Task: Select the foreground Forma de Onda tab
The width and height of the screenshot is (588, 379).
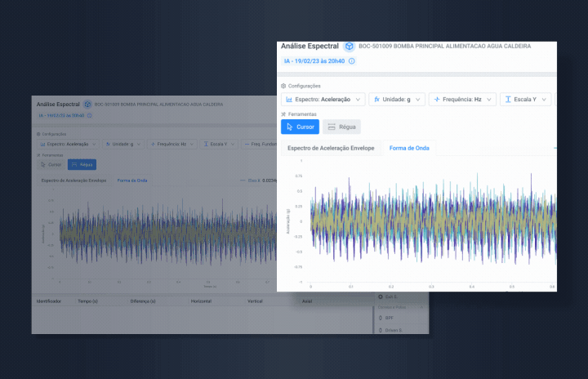Action: (410, 148)
